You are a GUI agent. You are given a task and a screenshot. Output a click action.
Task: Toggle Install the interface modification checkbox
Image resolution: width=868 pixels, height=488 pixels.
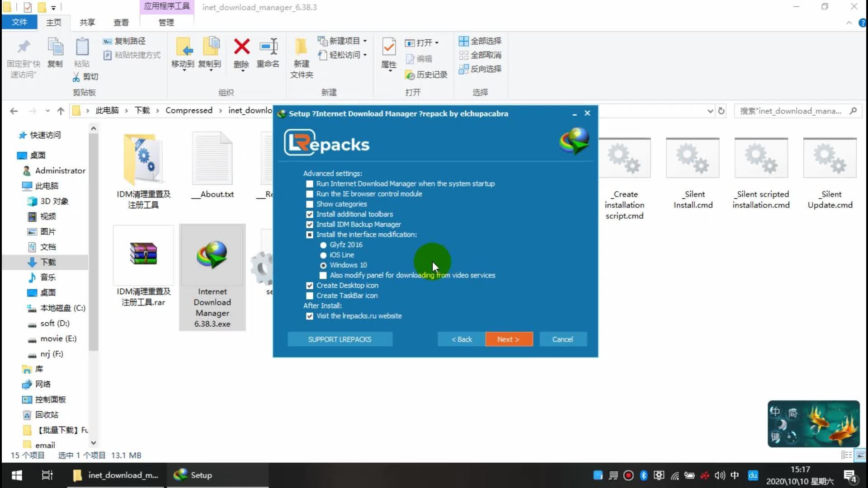310,235
